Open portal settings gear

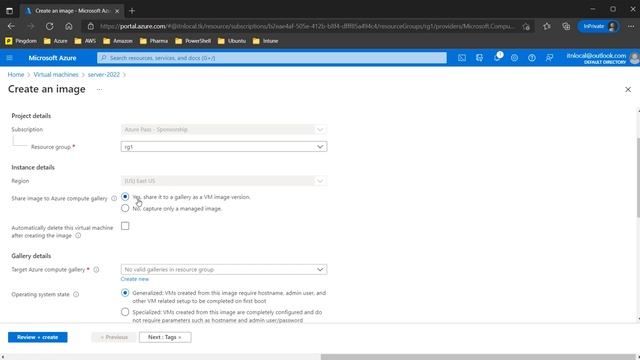coord(514,58)
